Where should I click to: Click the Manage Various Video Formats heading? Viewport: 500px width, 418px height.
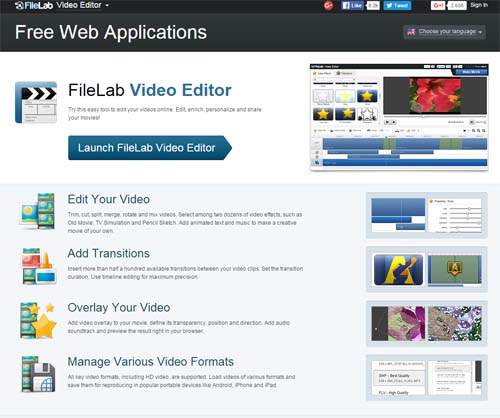151,362
